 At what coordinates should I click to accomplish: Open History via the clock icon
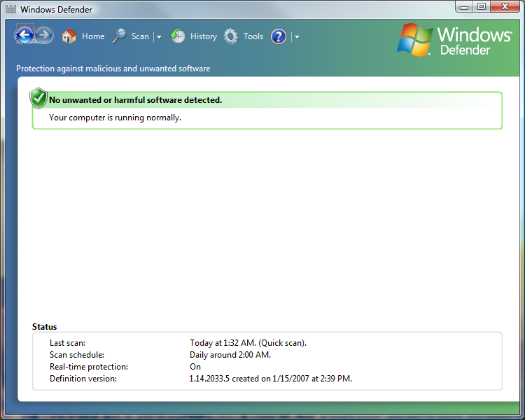[x=178, y=36]
